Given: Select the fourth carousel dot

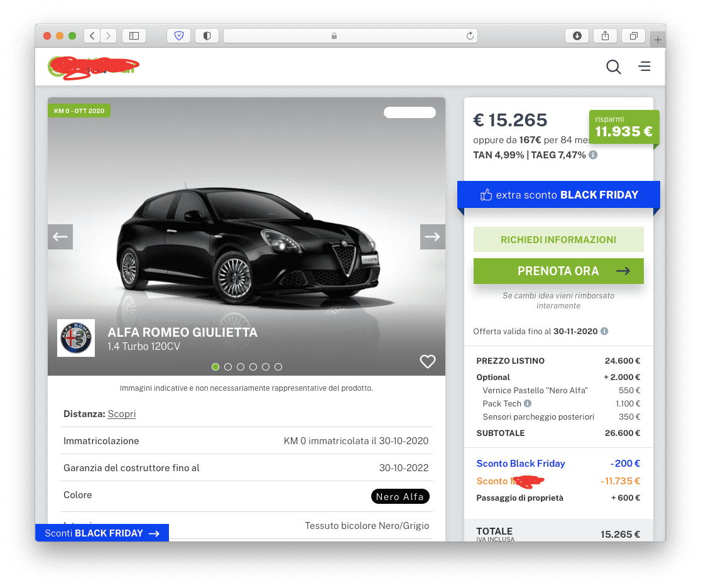Looking at the screenshot, I should pos(253,367).
